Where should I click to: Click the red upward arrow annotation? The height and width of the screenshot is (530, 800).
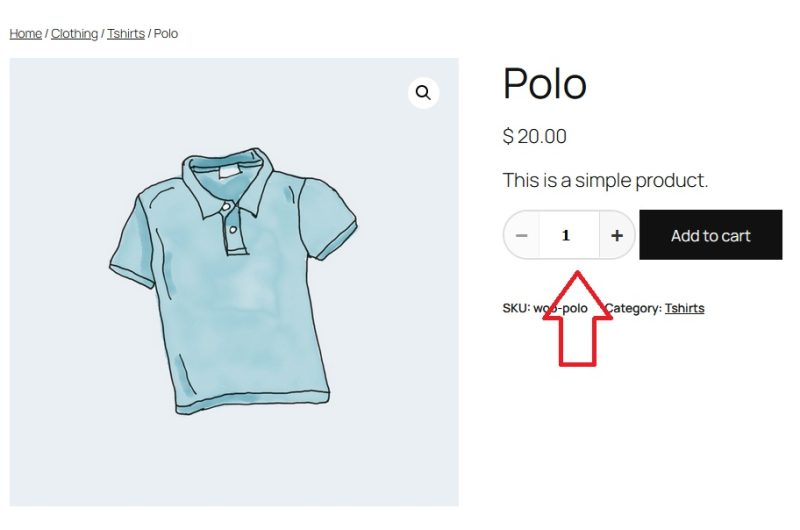pos(578,318)
